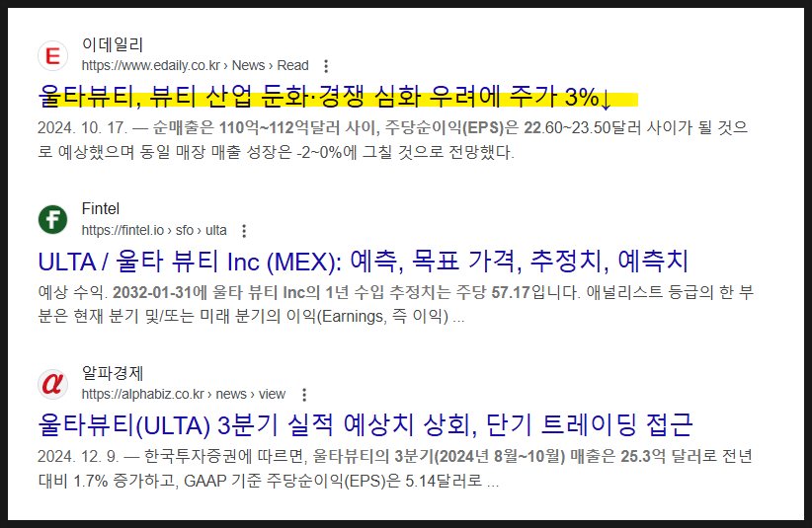Screen dimensions: 812x528
Task: Open the three-dot menu next to edaily URL
Action: [326, 66]
